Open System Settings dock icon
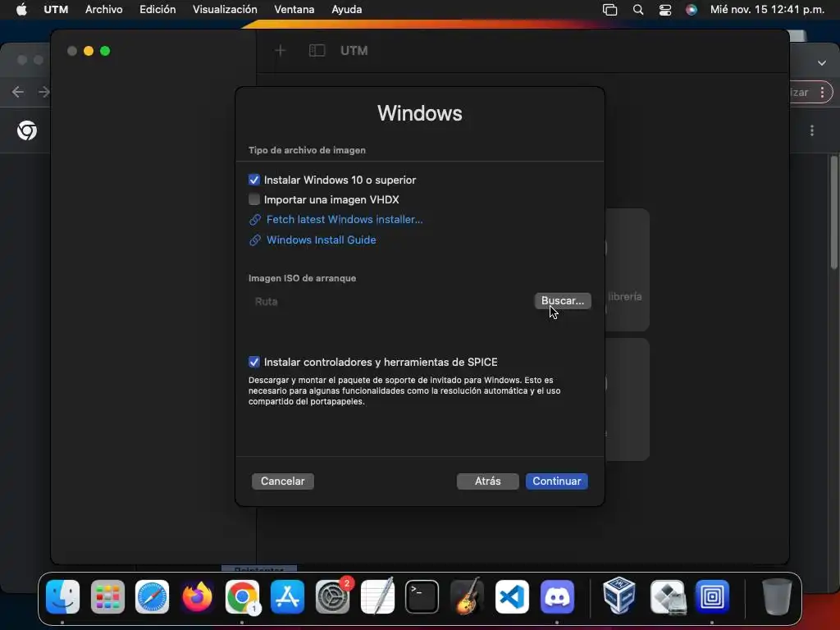This screenshot has height=630, width=840. [332, 596]
